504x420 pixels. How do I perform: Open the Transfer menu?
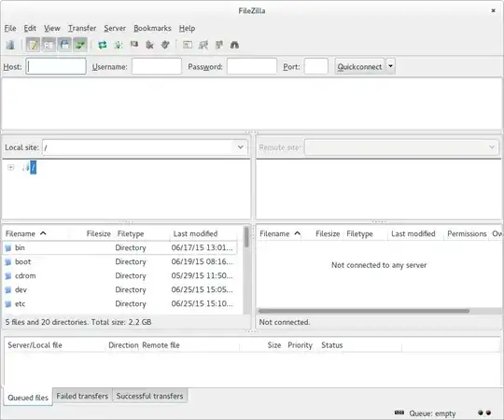tap(82, 28)
